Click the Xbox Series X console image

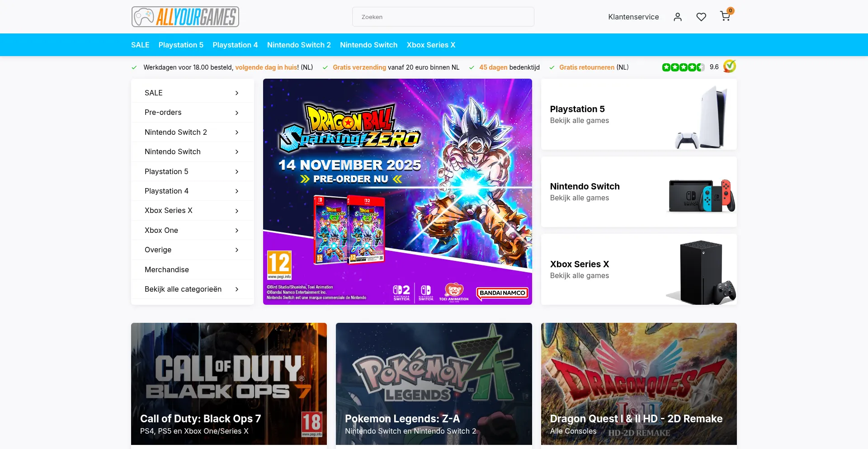[x=701, y=272]
